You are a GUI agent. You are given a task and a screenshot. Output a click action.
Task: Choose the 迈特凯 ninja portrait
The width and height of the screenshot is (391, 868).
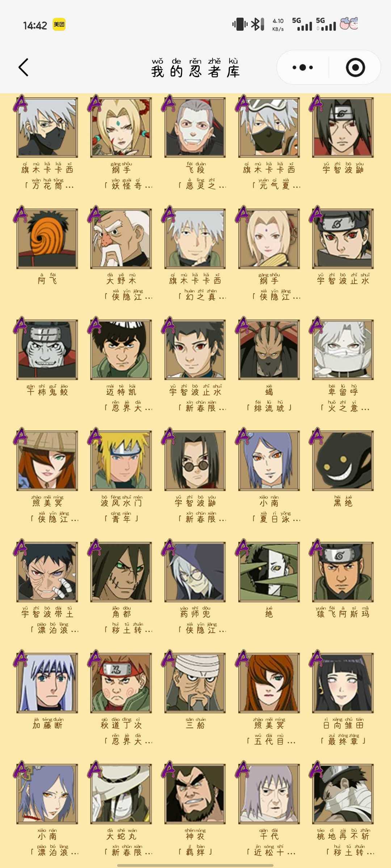point(121,350)
